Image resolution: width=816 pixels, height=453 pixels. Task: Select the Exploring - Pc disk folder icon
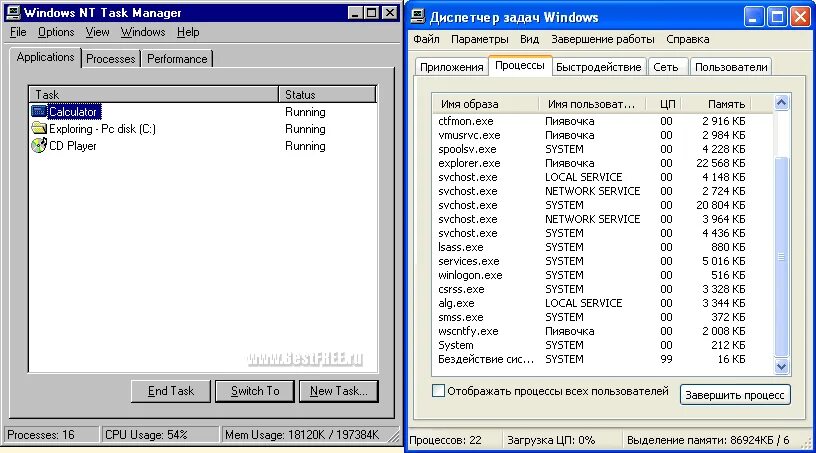pyautogui.click(x=39, y=128)
